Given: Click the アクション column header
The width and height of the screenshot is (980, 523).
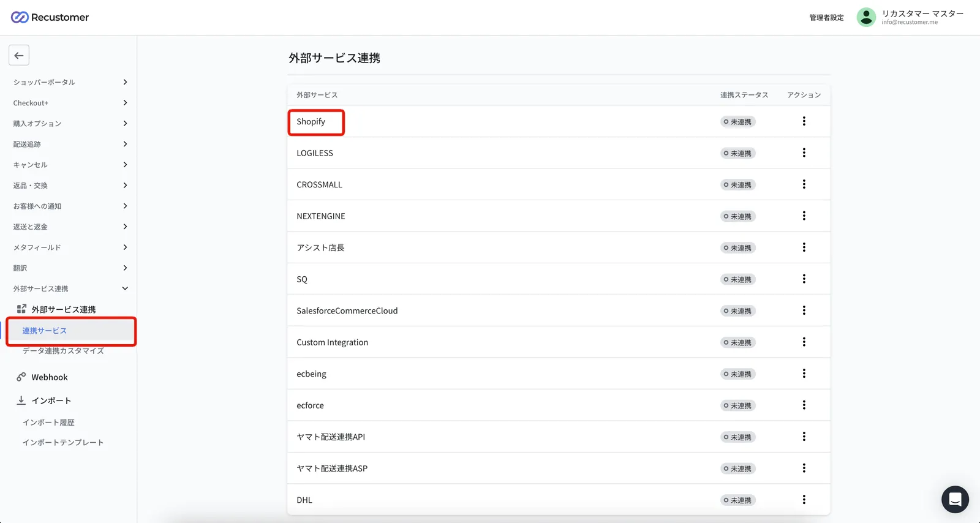Looking at the screenshot, I should pyautogui.click(x=804, y=95).
